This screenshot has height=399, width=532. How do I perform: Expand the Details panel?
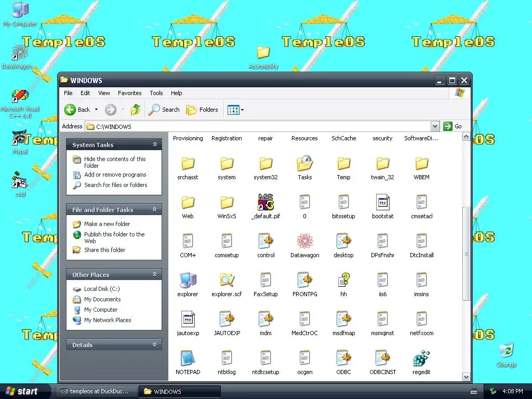click(x=155, y=344)
